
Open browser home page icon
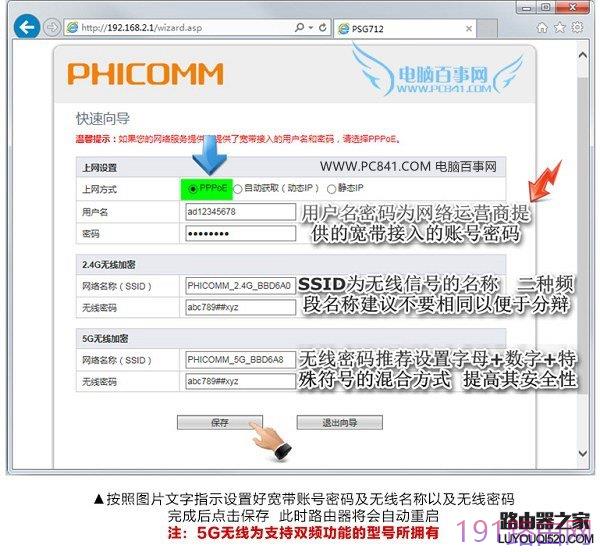(x=542, y=28)
